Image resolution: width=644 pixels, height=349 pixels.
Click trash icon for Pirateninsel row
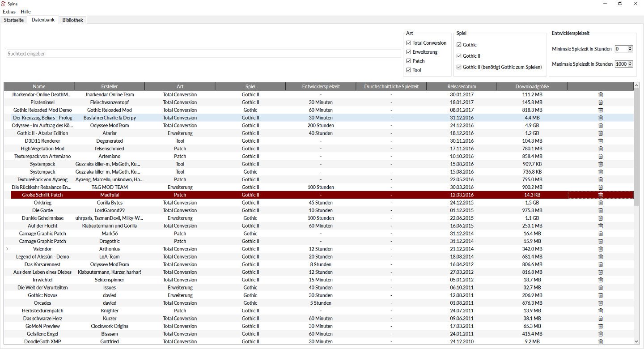[x=600, y=102]
